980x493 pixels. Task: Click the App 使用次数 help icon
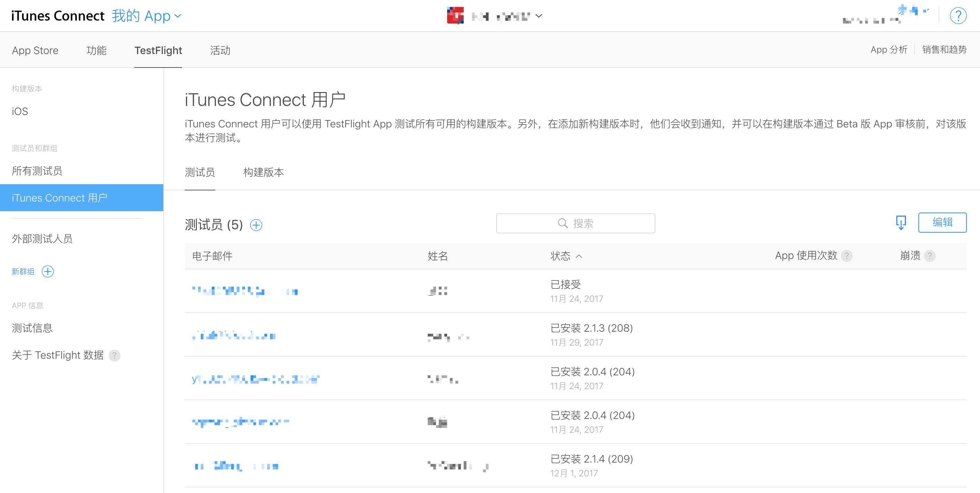pos(846,256)
